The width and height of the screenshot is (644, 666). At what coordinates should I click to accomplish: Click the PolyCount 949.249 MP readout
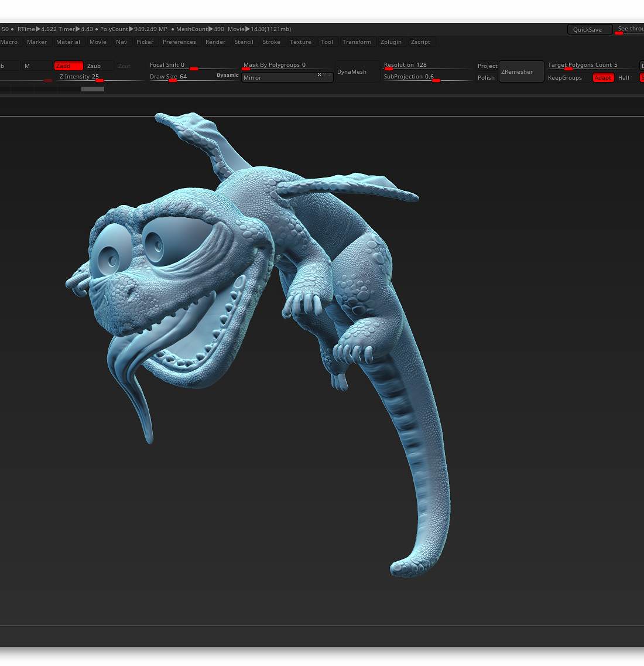pos(133,29)
